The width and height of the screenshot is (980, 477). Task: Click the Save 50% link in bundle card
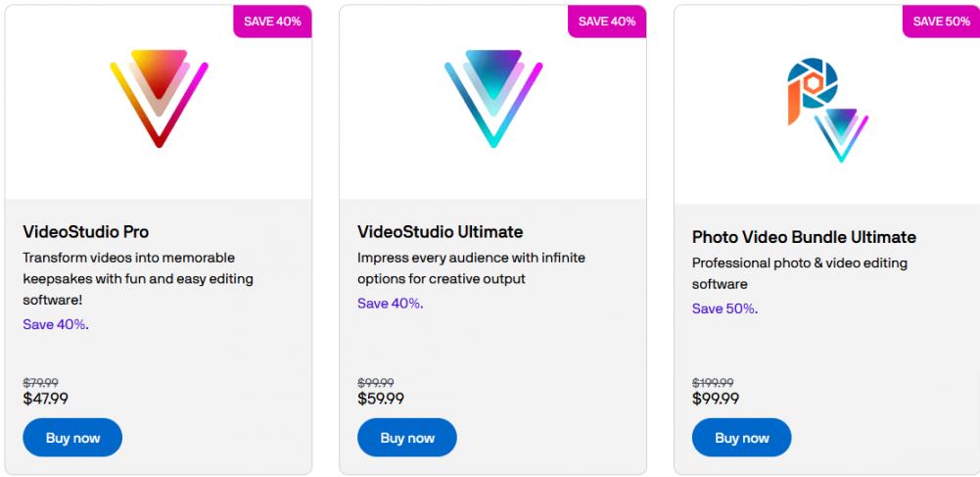point(724,309)
